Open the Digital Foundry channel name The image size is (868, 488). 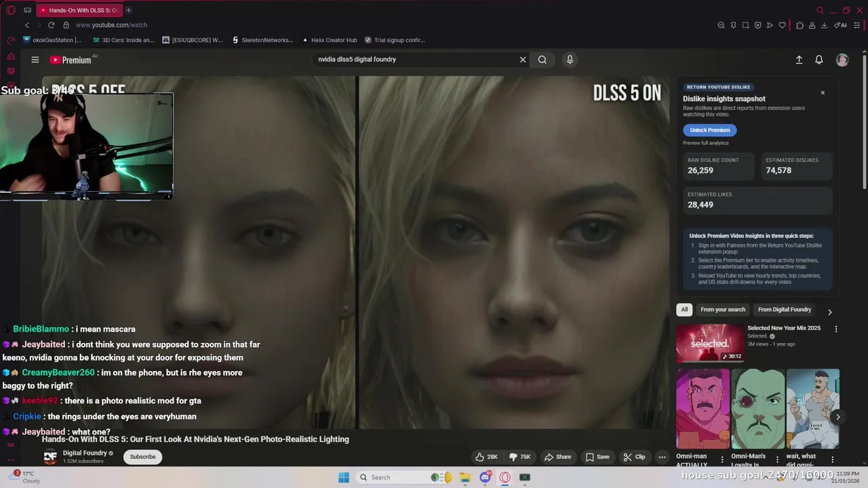click(85, 453)
